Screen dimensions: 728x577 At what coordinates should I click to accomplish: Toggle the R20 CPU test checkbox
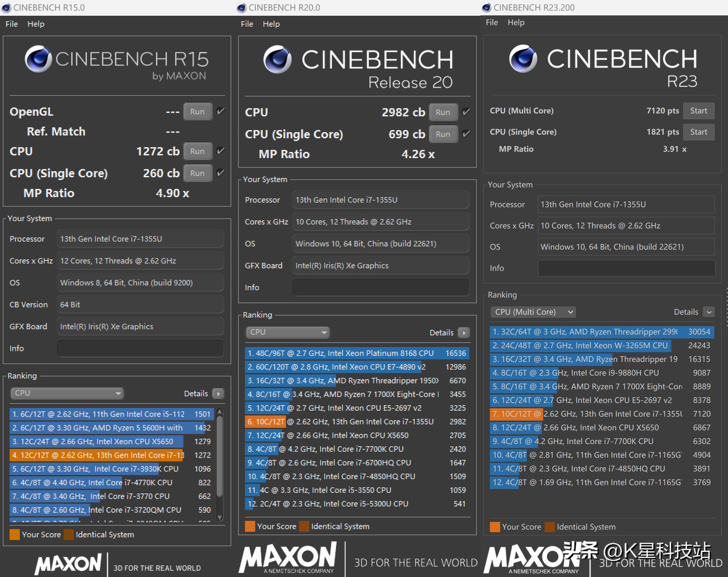(466, 112)
